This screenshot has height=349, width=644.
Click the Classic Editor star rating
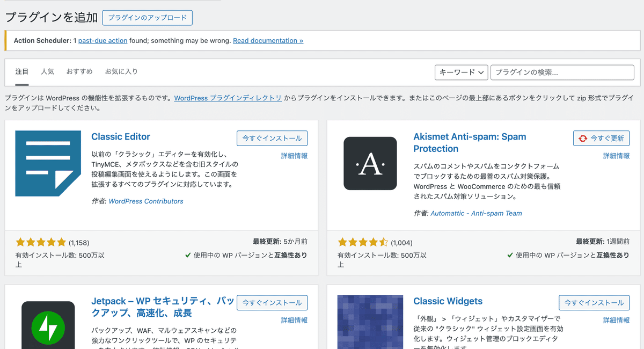pyautogui.click(x=41, y=242)
